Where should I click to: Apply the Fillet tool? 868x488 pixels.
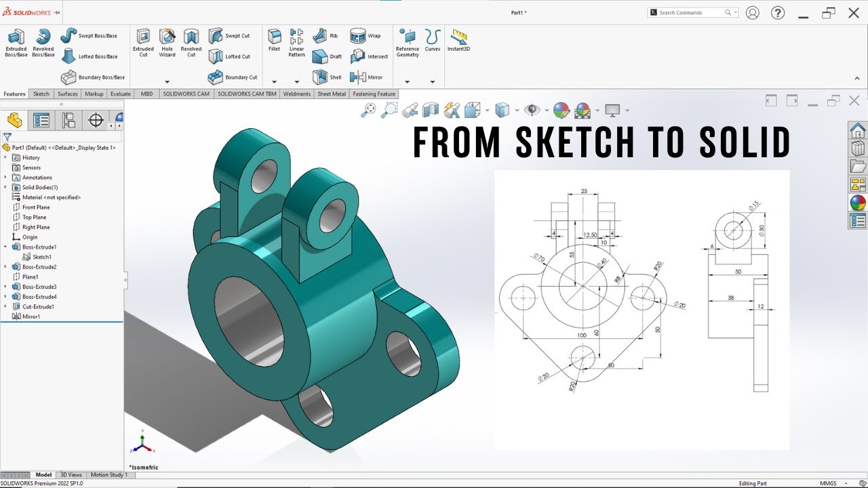pos(274,41)
